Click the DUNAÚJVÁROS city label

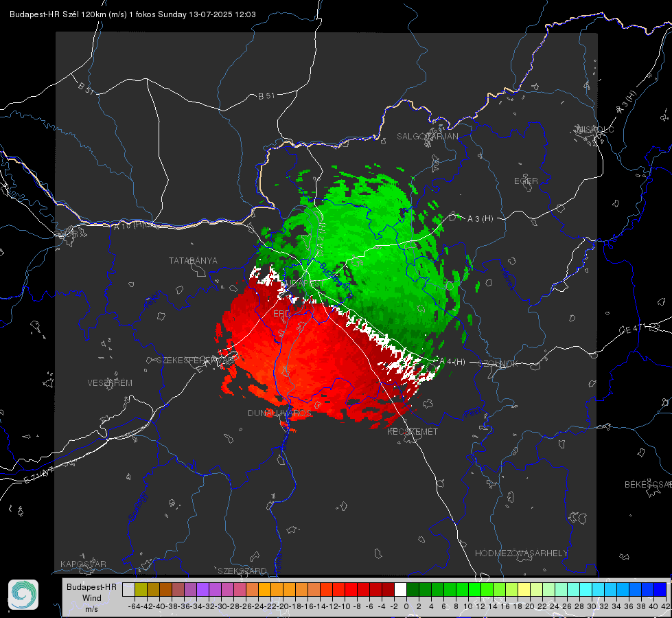tap(279, 413)
